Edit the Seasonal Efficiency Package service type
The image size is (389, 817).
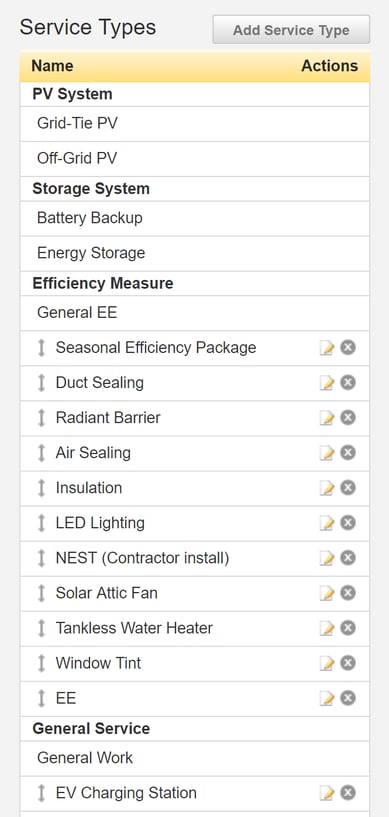click(327, 348)
